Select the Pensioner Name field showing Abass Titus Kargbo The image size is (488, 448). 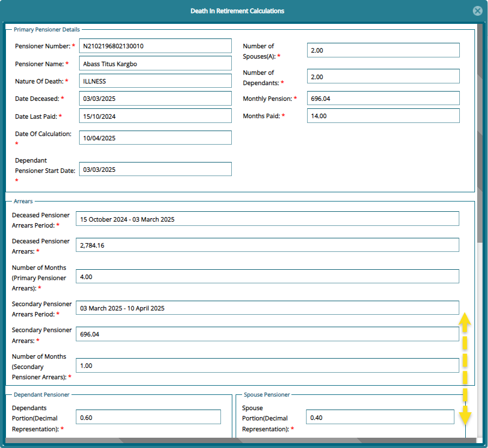[155, 63]
